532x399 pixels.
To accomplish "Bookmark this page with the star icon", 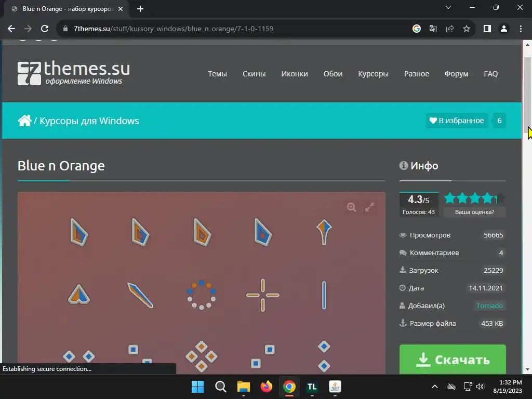I will [x=467, y=29].
